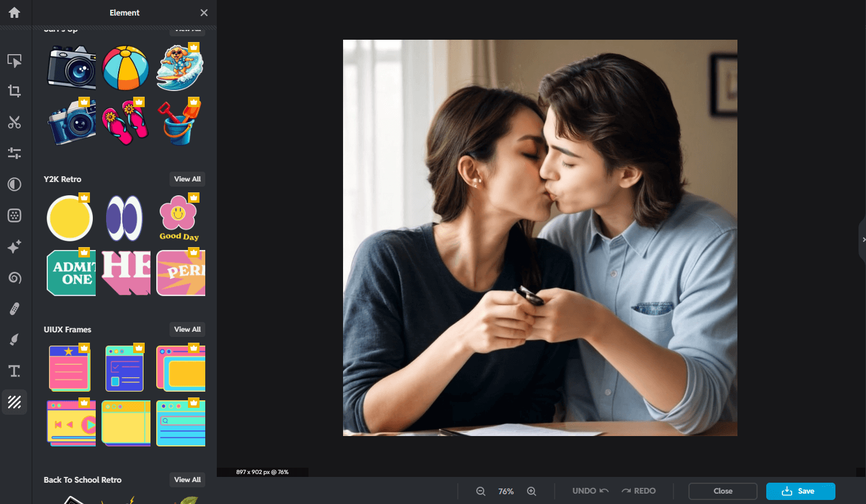
Task: Add the search bar window frame
Action: tap(180, 423)
